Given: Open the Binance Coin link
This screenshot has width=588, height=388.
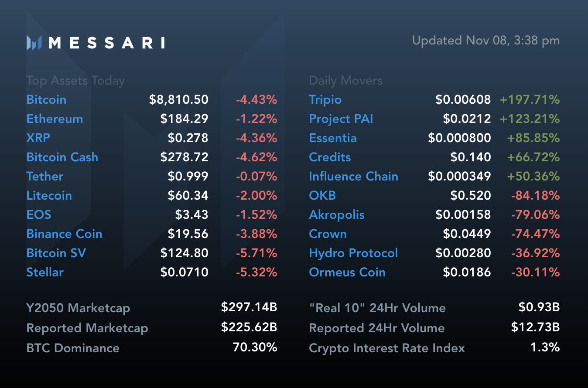Looking at the screenshot, I should coord(64,234).
